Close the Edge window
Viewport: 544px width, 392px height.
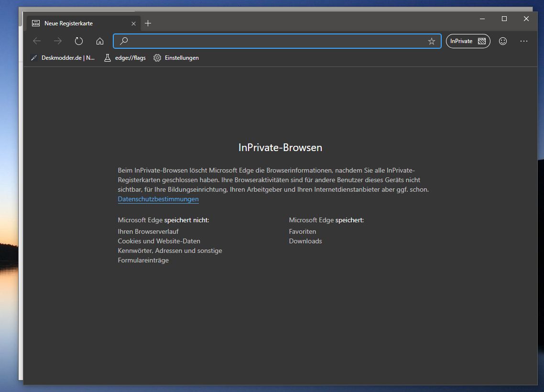click(x=526, y=19)
